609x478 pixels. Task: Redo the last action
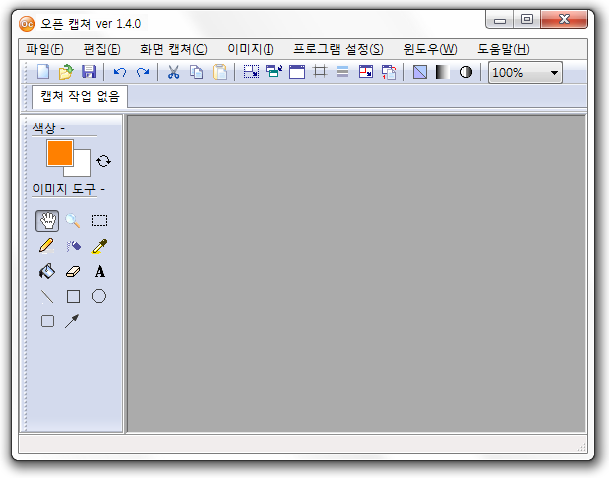coord(143,72)
